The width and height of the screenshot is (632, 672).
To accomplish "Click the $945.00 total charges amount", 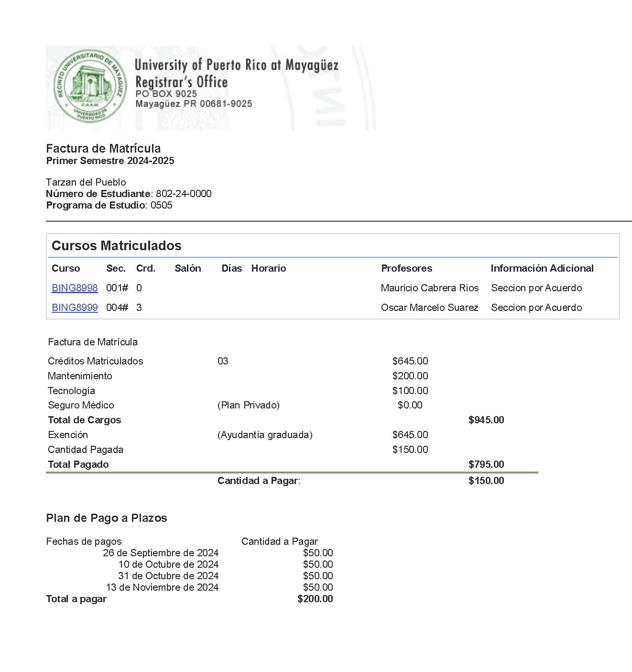I will [486, 420].
